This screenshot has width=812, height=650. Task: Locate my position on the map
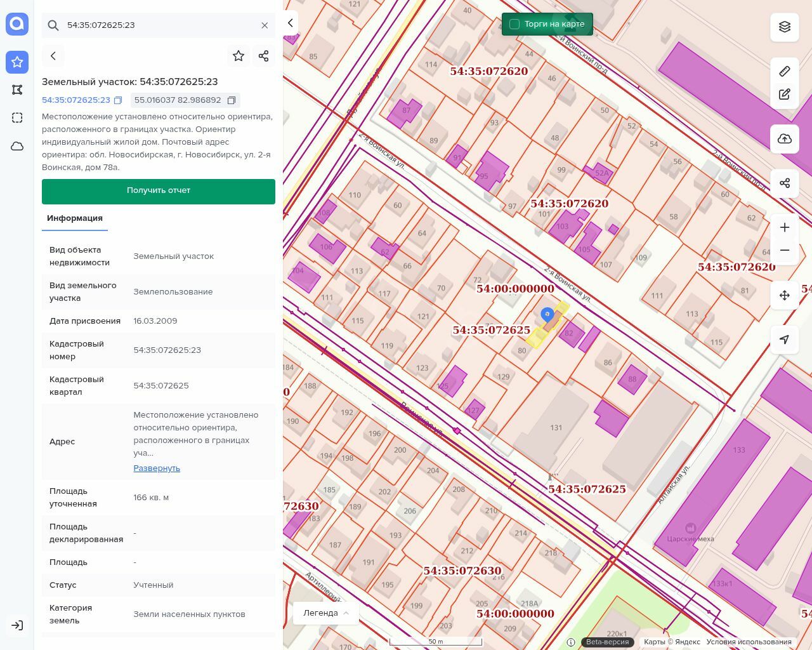tap(784, 340)
